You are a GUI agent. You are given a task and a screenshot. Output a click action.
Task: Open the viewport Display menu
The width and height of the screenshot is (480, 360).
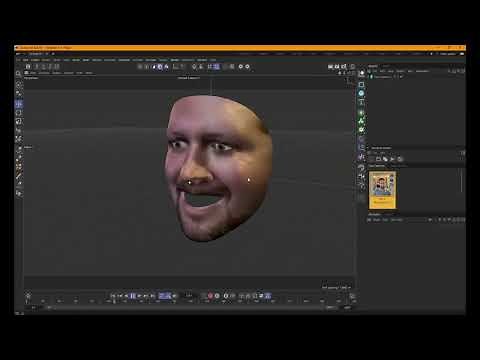coord(57,73)
